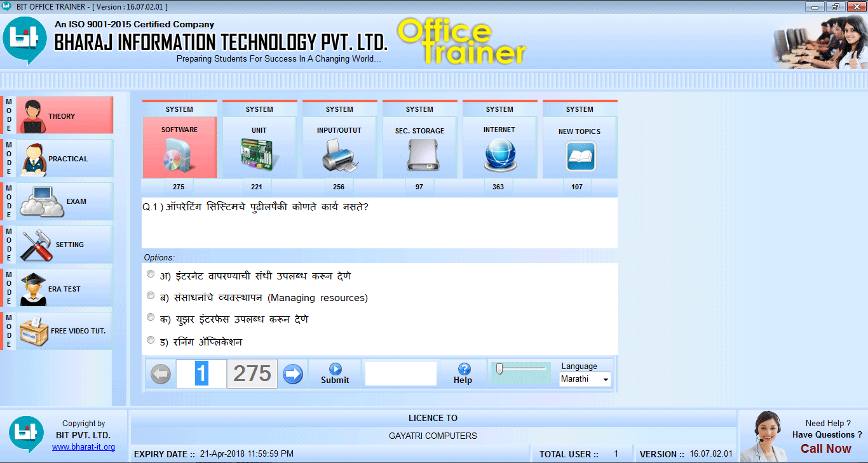Click the Sec. Storage count 97
Screen dimensions: 868x463
419,187
